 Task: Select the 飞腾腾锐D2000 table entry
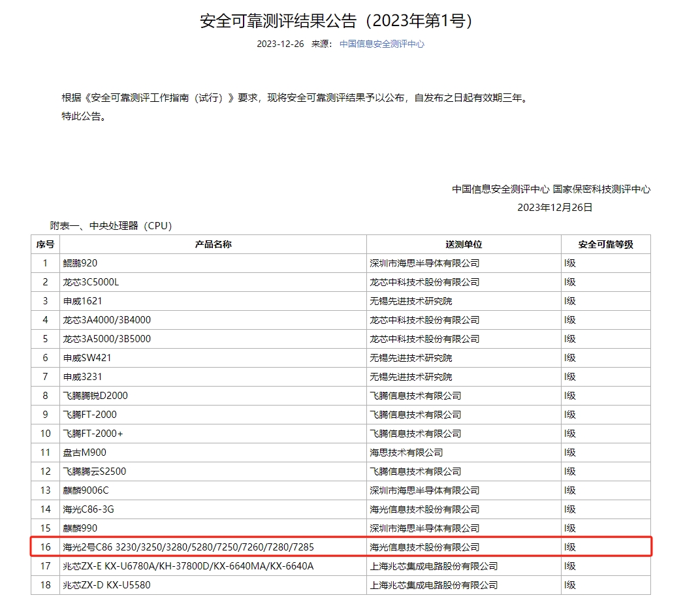95,396
